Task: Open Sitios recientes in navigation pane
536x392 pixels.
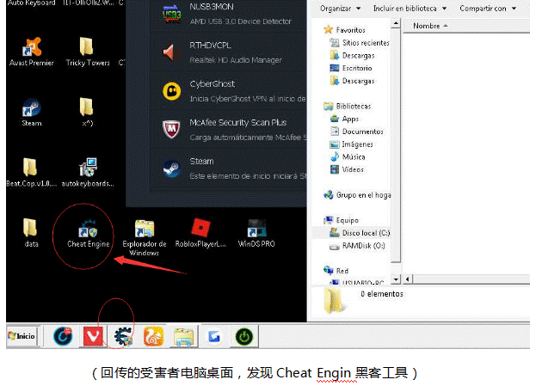Action: tap(360, 43)
